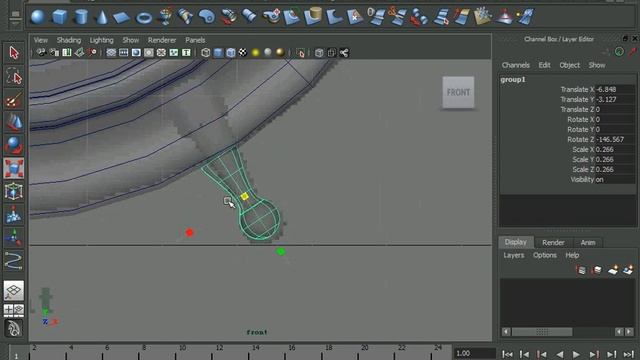Create a polygon cone from the shelf

pyautogui.click(x=102, y=17)
